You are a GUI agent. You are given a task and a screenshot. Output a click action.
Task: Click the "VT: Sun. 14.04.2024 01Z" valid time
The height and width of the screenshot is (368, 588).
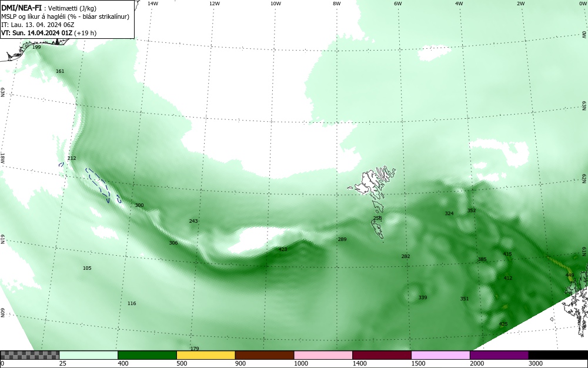(36, 33)
